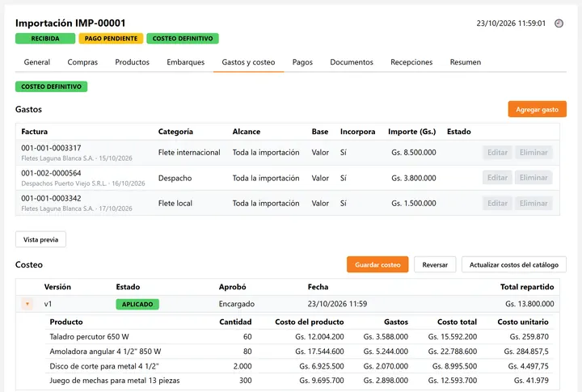The image size is (582, 392).
Task: Click the Agregar gasto button
Action: [x=537, y=109]
